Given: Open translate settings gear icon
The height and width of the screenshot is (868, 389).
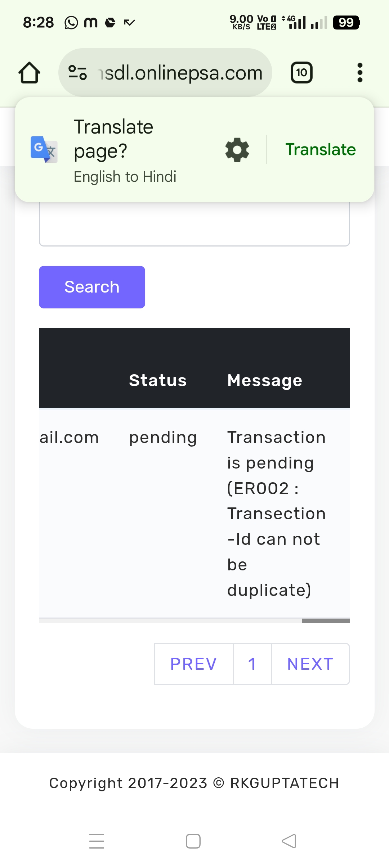Looking at the screenshot, I should coord(237,150).
